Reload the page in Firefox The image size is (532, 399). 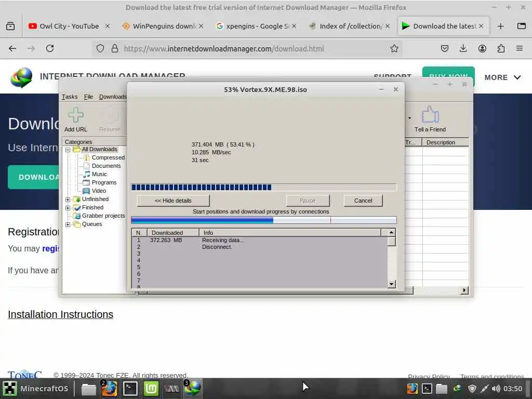(x=50, y=48)
